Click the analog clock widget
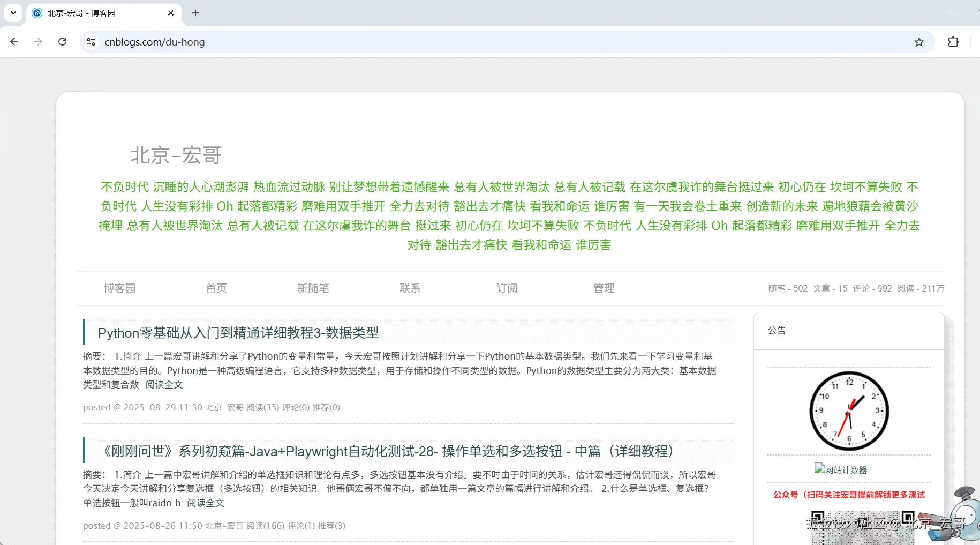This screenshot has height=545, width=980. pyautogui.click(x=849, y=411)
